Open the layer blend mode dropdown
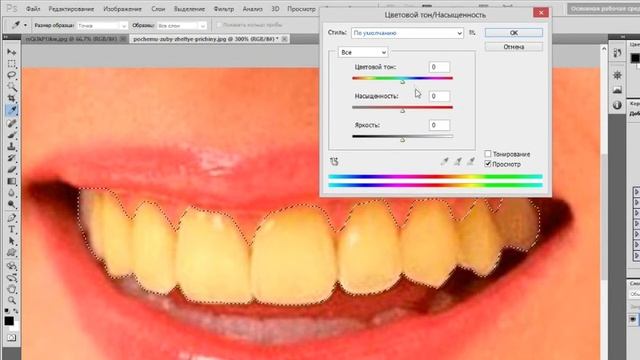The width and height of the screenshot is (640, 360). click(634, 294)
